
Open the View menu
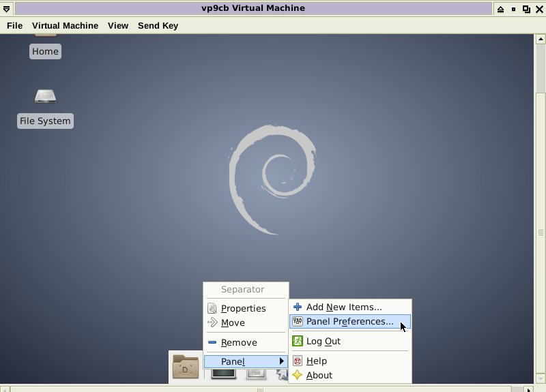tap(118, 26)
